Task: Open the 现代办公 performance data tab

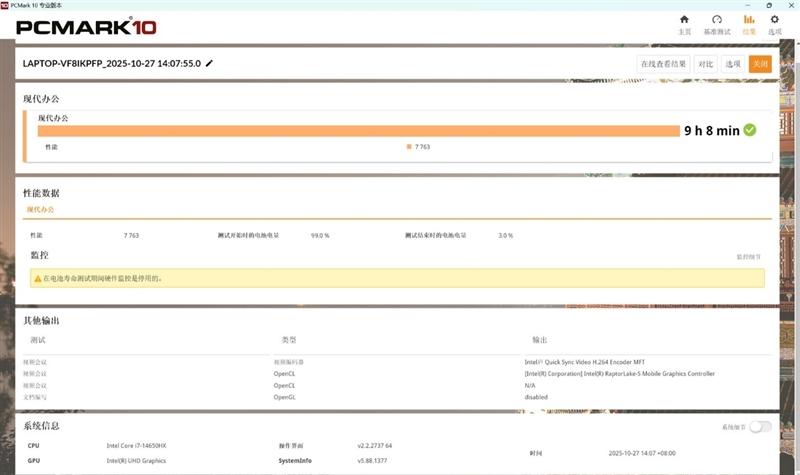Action: click(40, 210)
